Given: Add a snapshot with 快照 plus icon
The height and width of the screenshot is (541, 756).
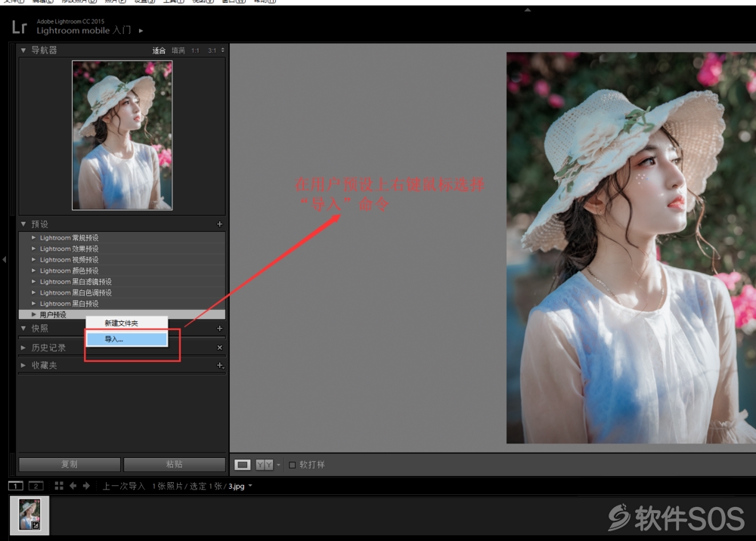Looking at the screenshot, I should point(219,328).
